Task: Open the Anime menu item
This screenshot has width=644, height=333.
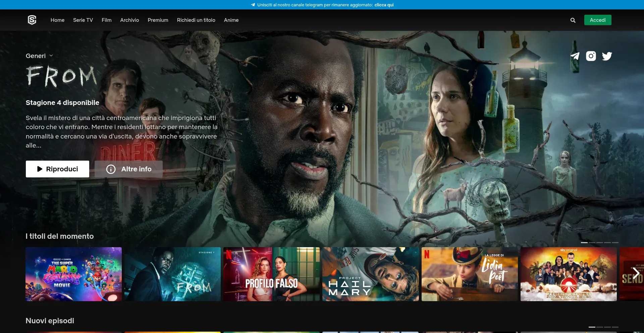Action: (231, 20)
